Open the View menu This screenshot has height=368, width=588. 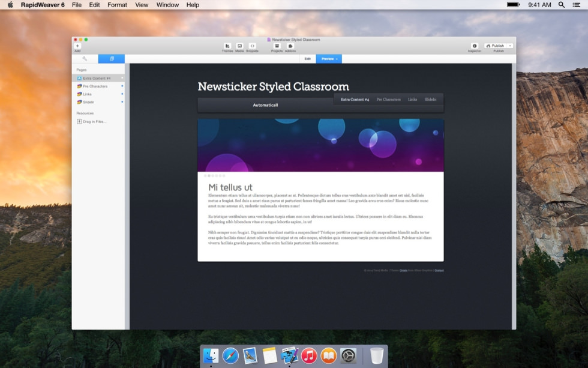click(x=142, y=5)
